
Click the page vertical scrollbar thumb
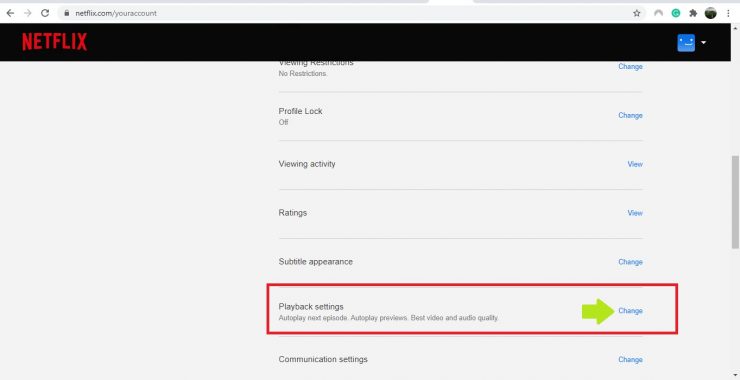click(735, 202)
